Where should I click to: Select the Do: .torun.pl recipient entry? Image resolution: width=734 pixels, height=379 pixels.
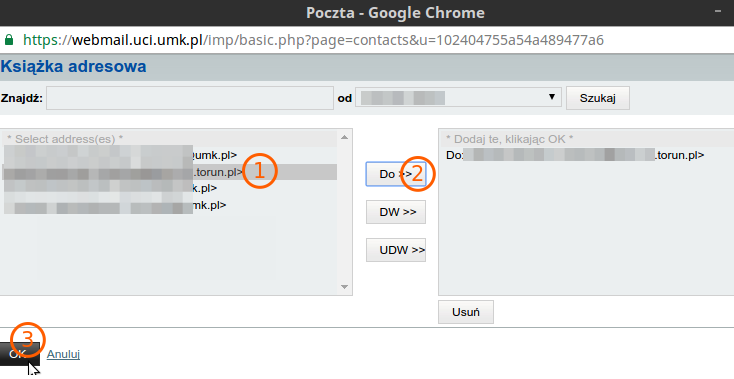point(575,155)
